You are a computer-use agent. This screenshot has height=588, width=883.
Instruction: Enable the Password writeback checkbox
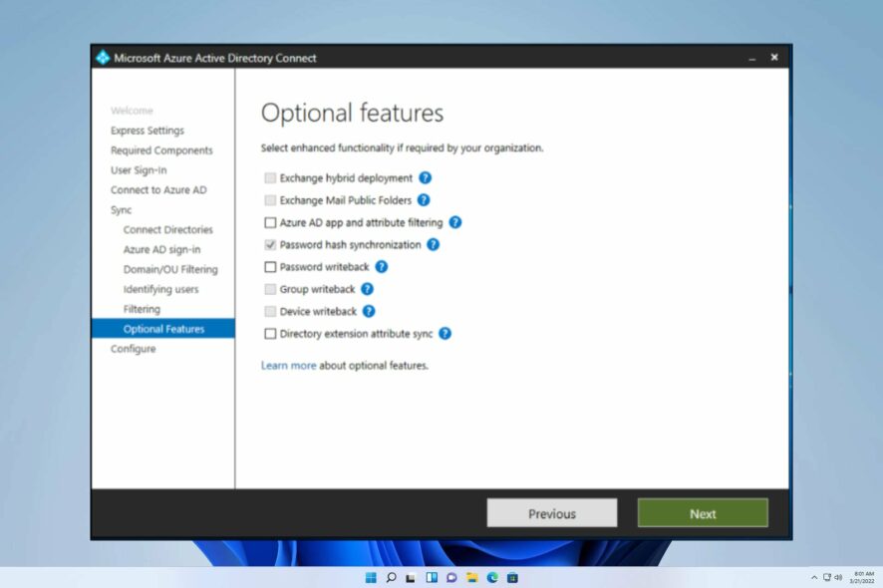tap(270, 267)
